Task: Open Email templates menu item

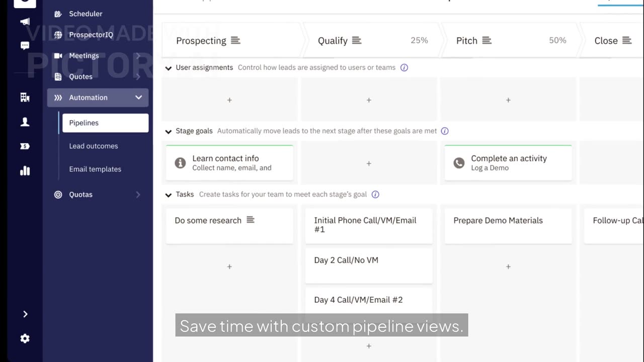Action: tap(95, 169)
